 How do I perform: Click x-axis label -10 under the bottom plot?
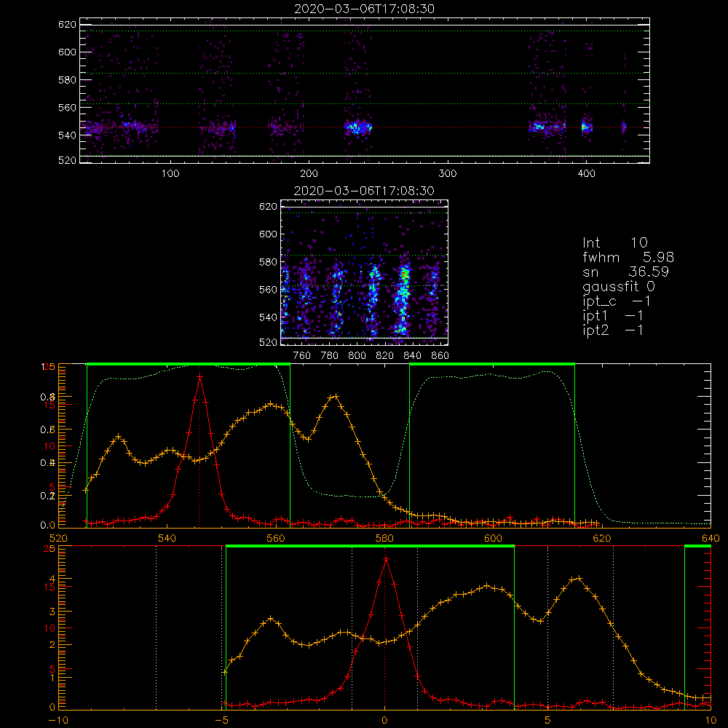click(58, 721)
